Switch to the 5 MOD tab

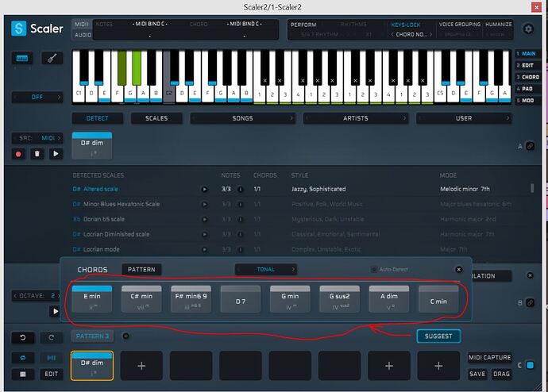coord(526,100)
